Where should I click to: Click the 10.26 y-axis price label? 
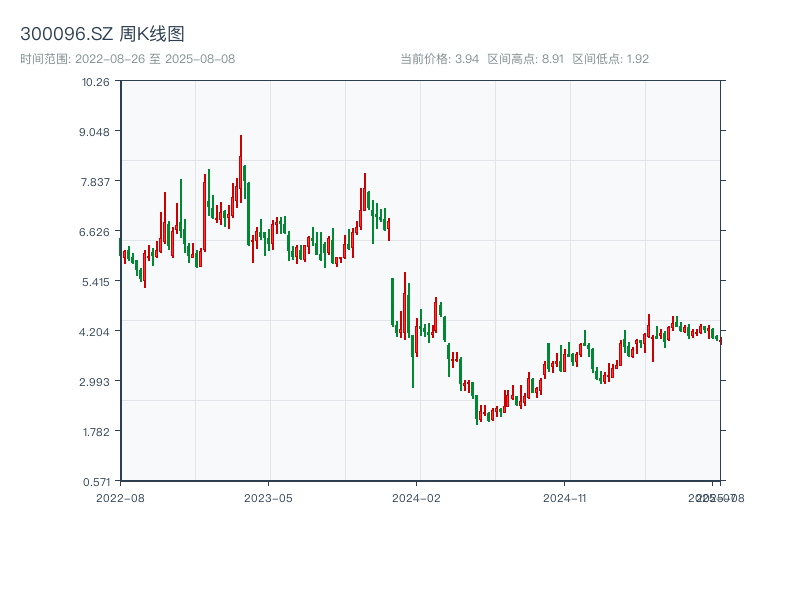point(96,82)
